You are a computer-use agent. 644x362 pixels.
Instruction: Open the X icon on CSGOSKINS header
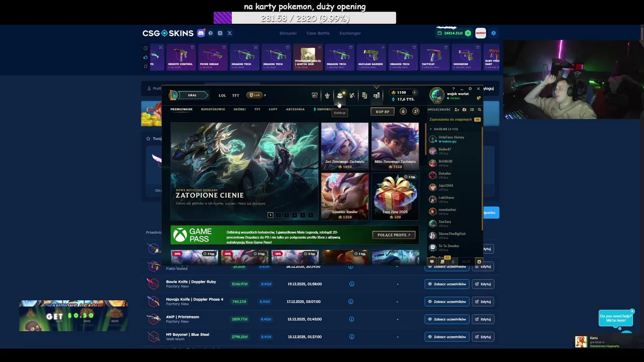tap(230, 33)
